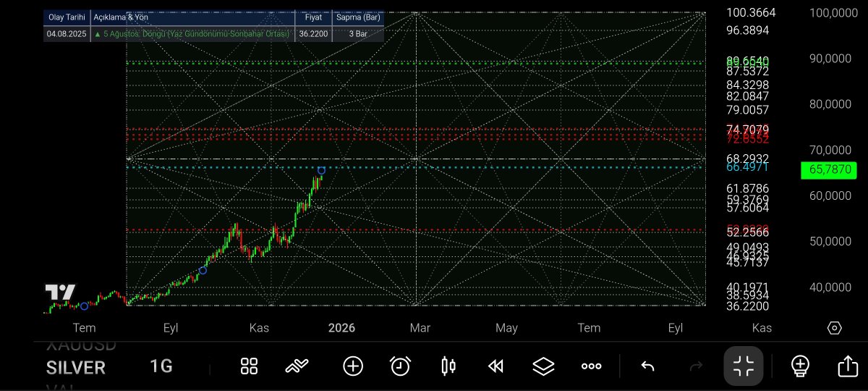The image size is (868, 391).
Task: Tap the plus icon to add symbol
Action: (x=353, y=366)
